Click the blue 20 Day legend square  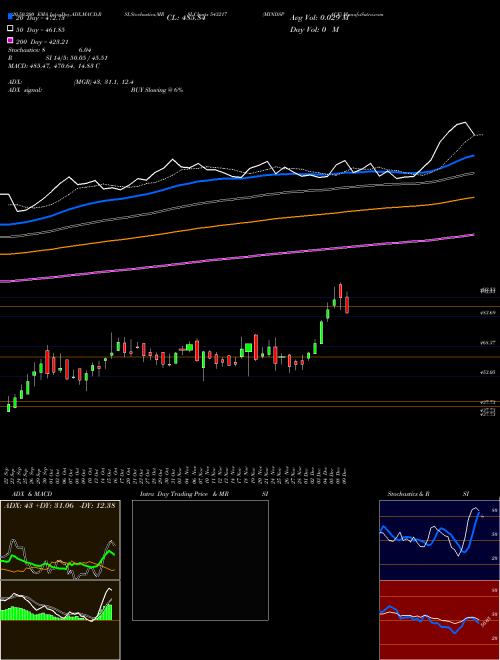[10, 17]
